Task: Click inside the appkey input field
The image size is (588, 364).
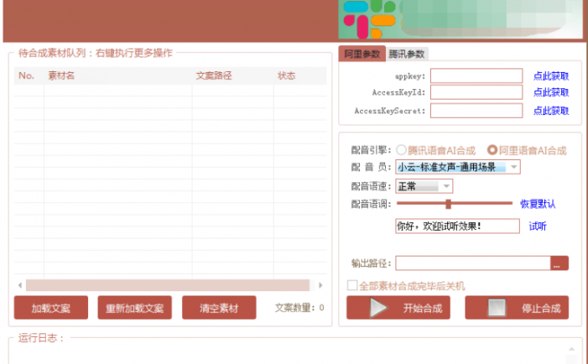Action: coord(476,75)
